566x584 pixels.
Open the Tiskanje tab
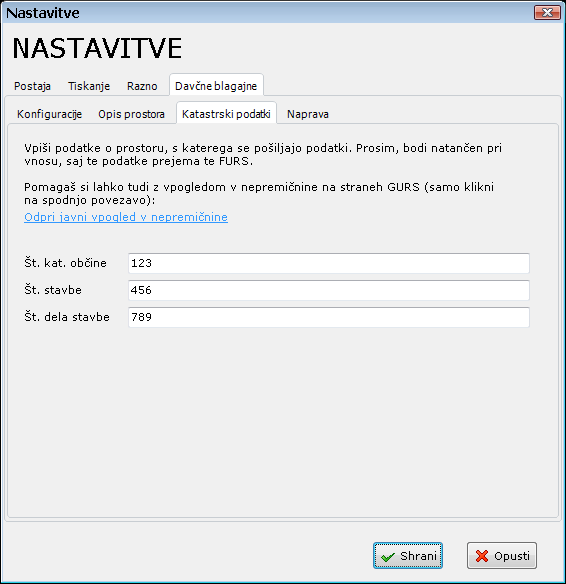pyautogui.click(x=89, y=86)
